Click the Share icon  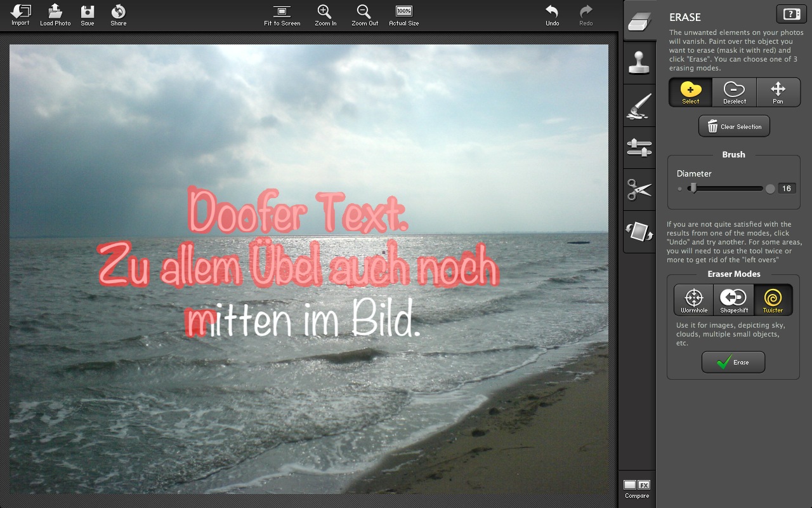(118, 15)
